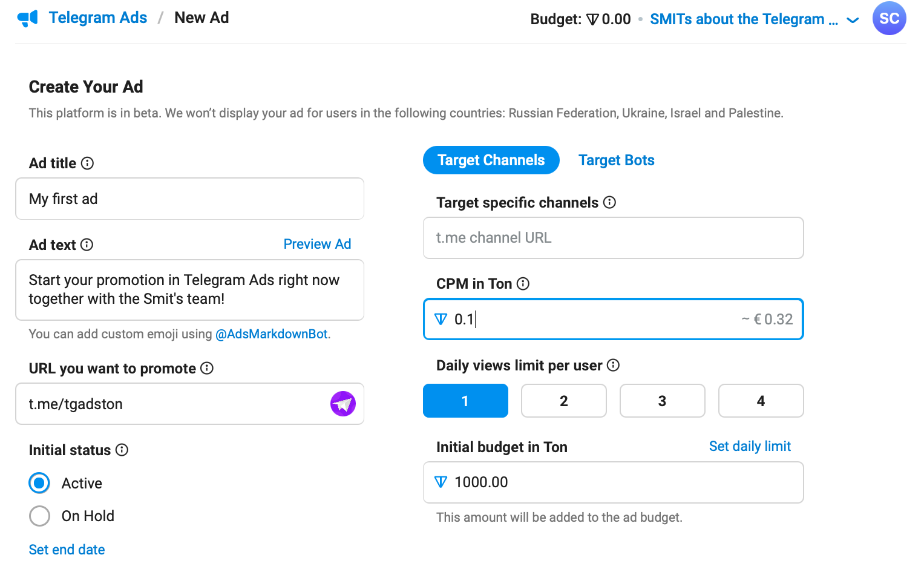
Task: Click into the Ad text box
Action: coord(189,290)
